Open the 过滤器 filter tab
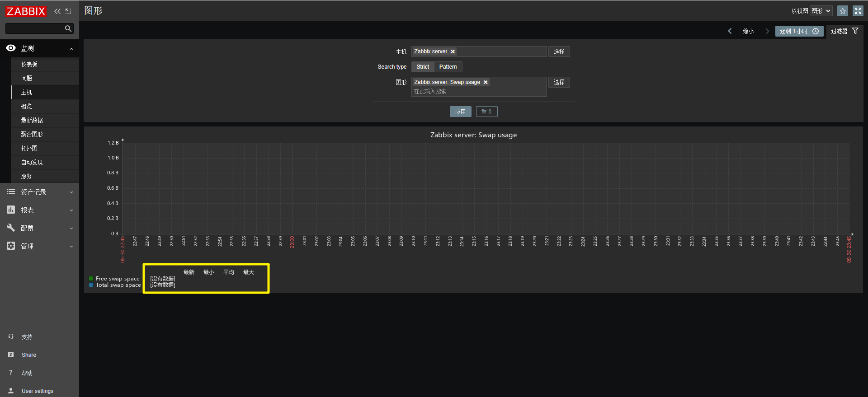 844,31
